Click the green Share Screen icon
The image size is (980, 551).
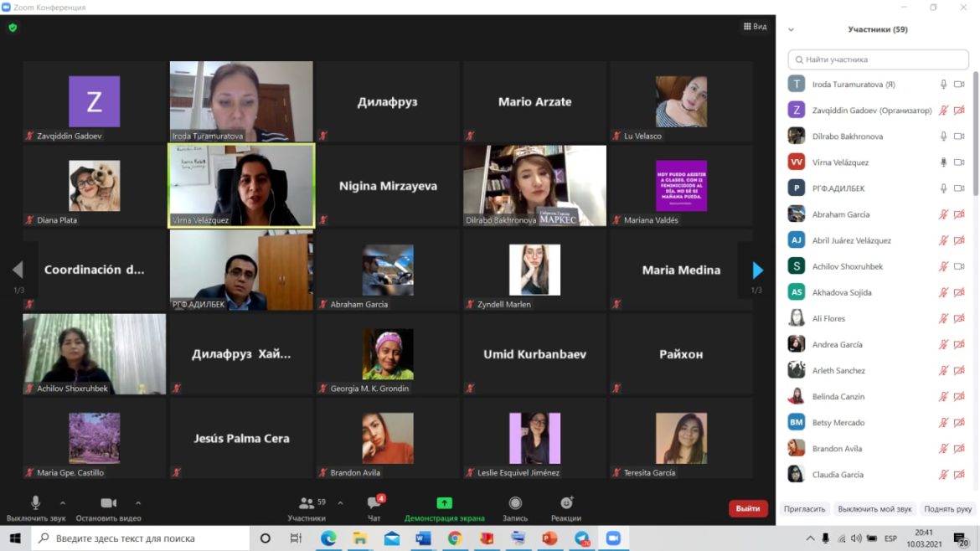(x=444, y=503)
